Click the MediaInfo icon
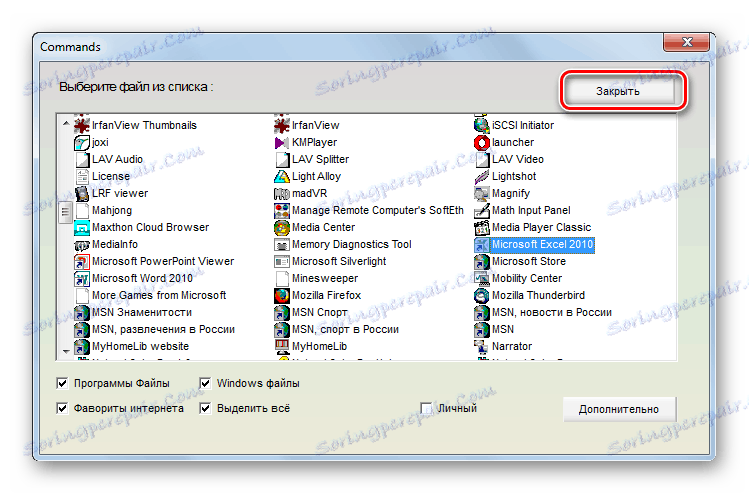The image size is (749, 494). click(82, 245)
